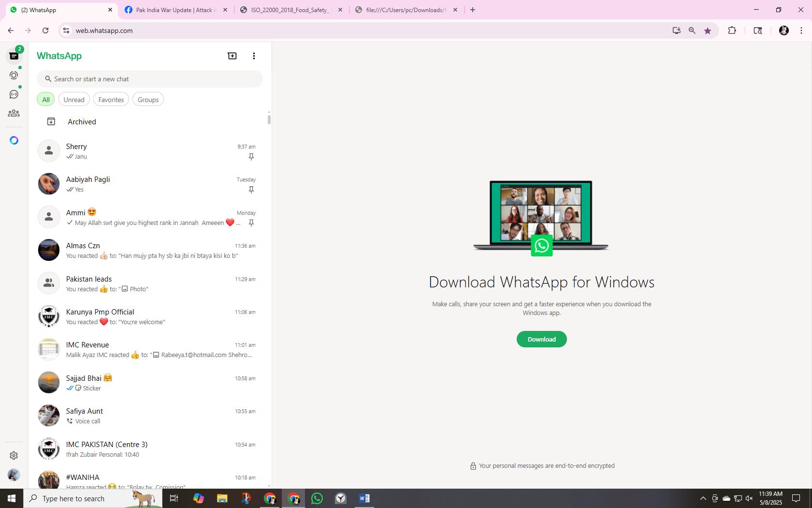The height and width of the screenshot is (508, 812).
Task: Click the pin icon on Sherry chat
Action: (x=251, y=157)
